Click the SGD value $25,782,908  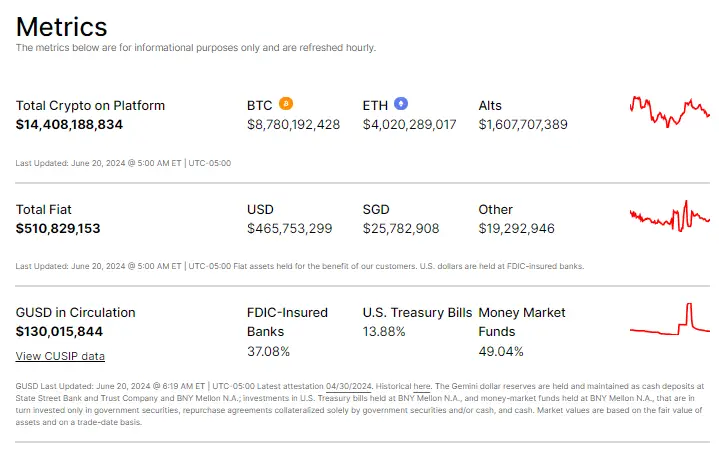tap(401, 228)
